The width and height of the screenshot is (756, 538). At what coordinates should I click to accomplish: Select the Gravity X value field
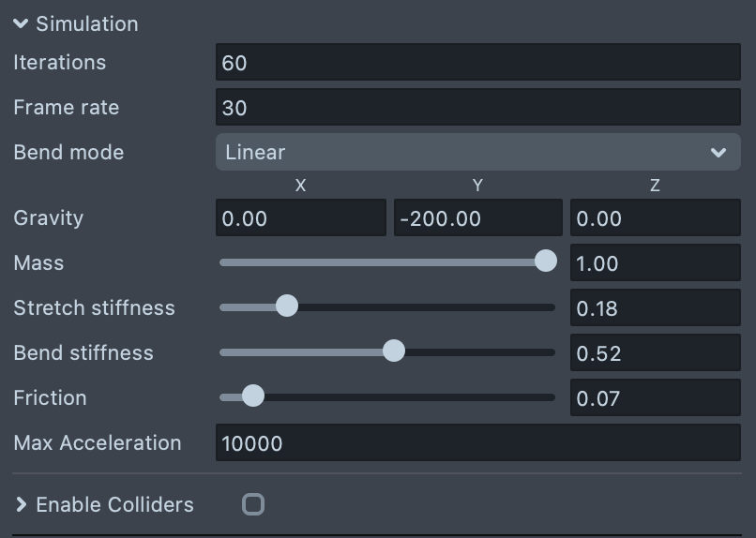300,218
